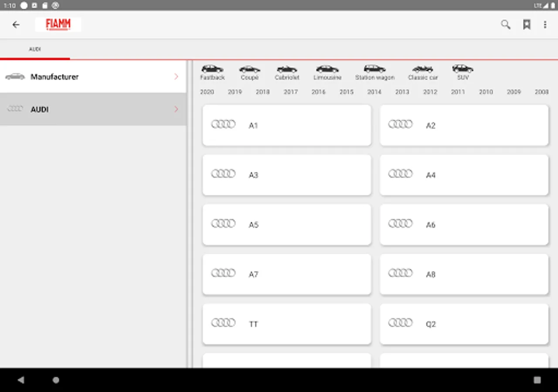
Task: Select the Audi A8 card
Action: pyautogui.click(x=464, y=274)
